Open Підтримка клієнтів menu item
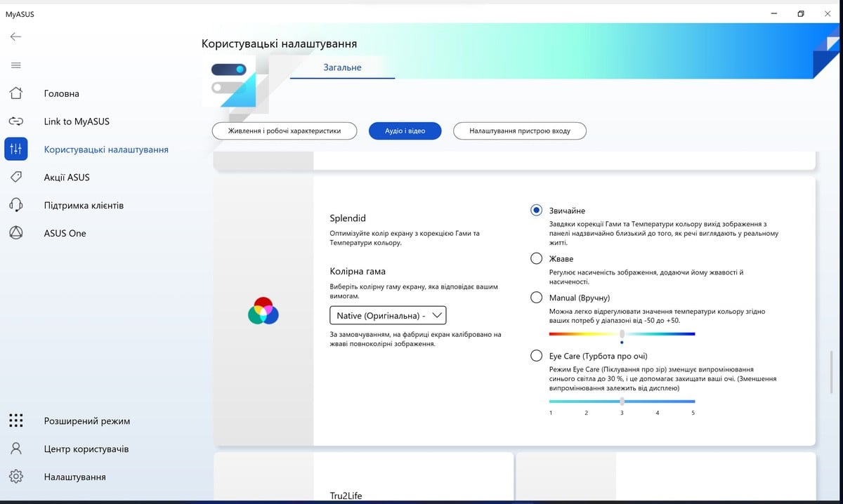This screenshot has width=843, height=504. (x=84, y=205)
